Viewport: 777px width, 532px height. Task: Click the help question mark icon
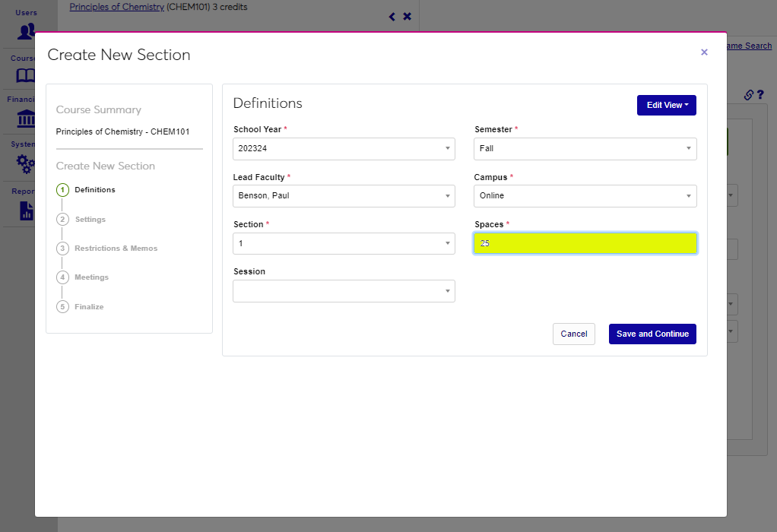pos(760,95)
